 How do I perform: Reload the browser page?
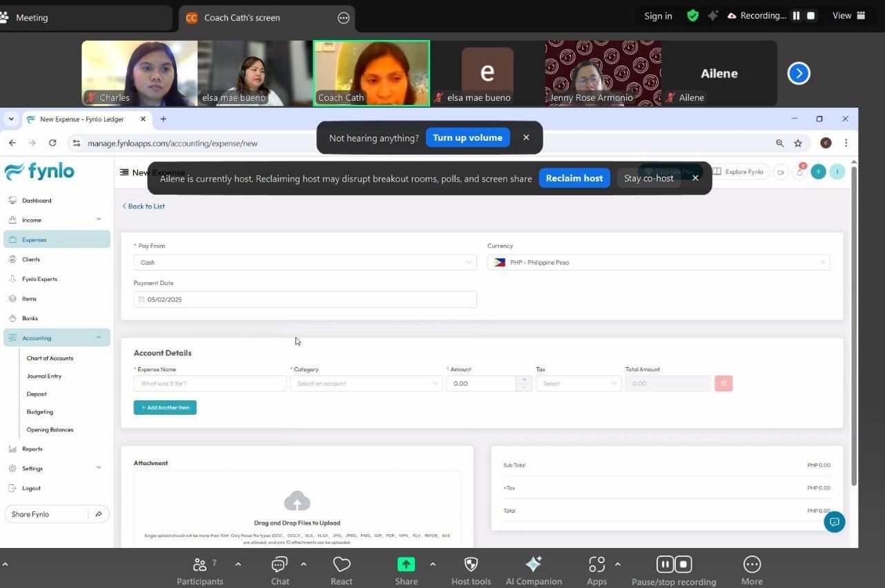point(52,143)
